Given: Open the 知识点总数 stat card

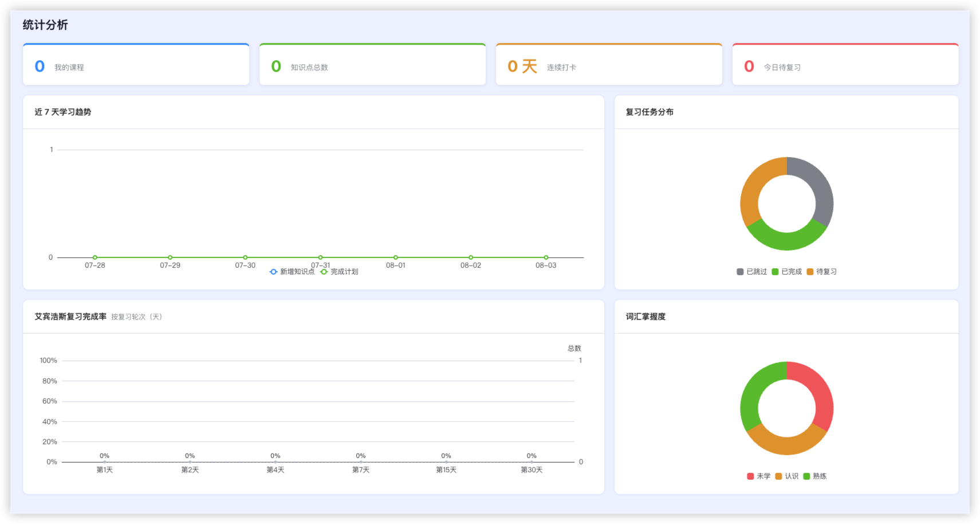Looking at the screenshot, I should click(372, 64).
